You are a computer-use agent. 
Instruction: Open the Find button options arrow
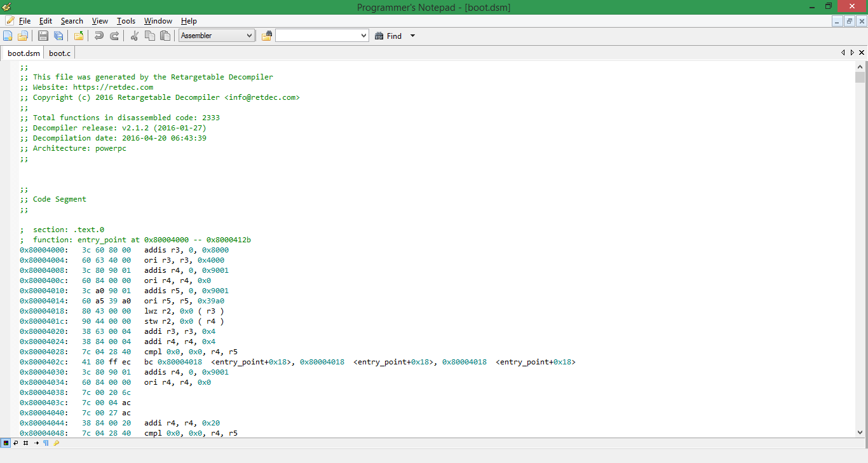(412, 36)
